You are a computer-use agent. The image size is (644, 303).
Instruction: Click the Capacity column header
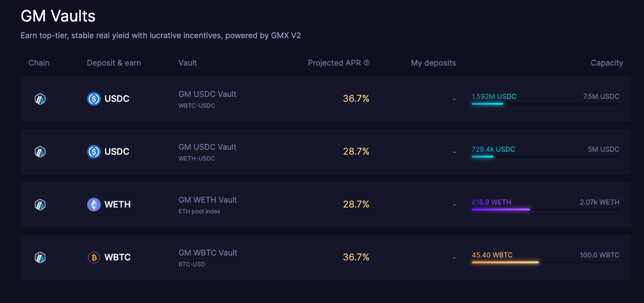tap(607, 63)
